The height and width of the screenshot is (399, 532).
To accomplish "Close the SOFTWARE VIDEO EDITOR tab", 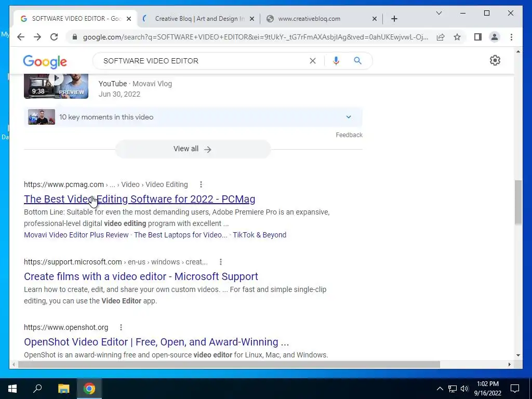I will (129, 19).
